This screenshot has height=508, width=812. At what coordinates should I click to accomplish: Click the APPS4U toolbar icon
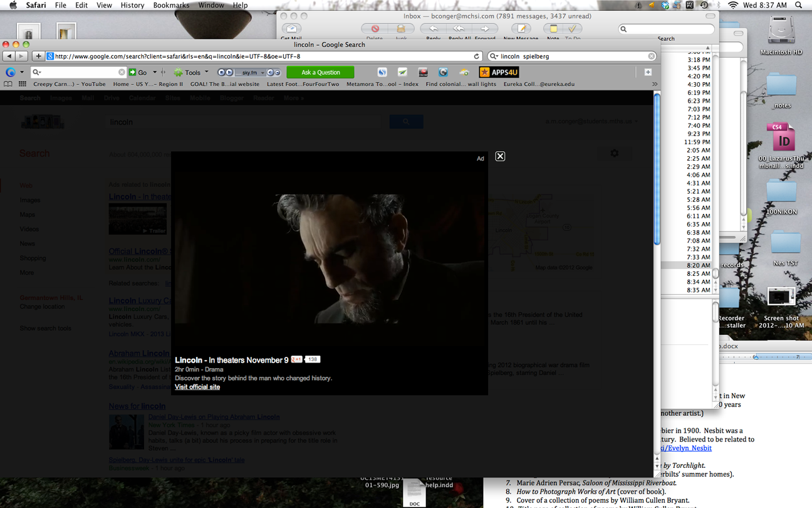click(499, 72)
